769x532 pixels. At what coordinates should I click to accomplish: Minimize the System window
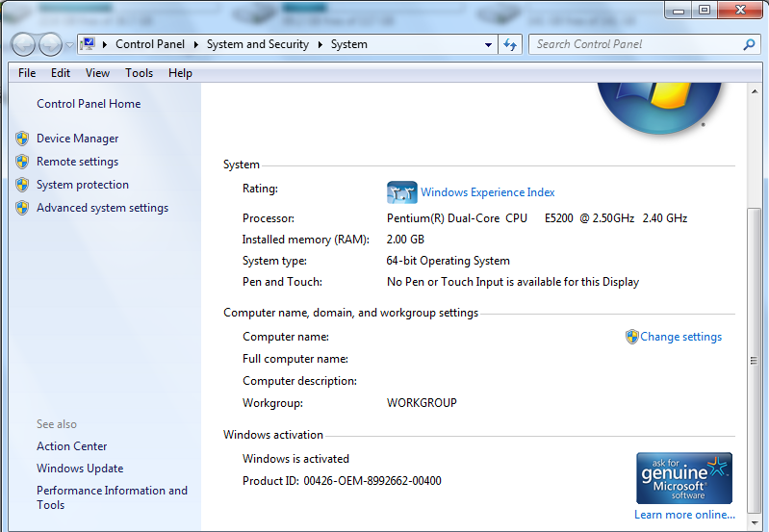point(679,10)
